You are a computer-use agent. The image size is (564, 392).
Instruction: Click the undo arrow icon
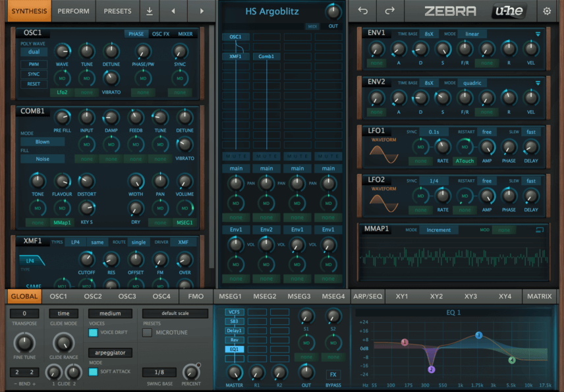tap(362, 11)
